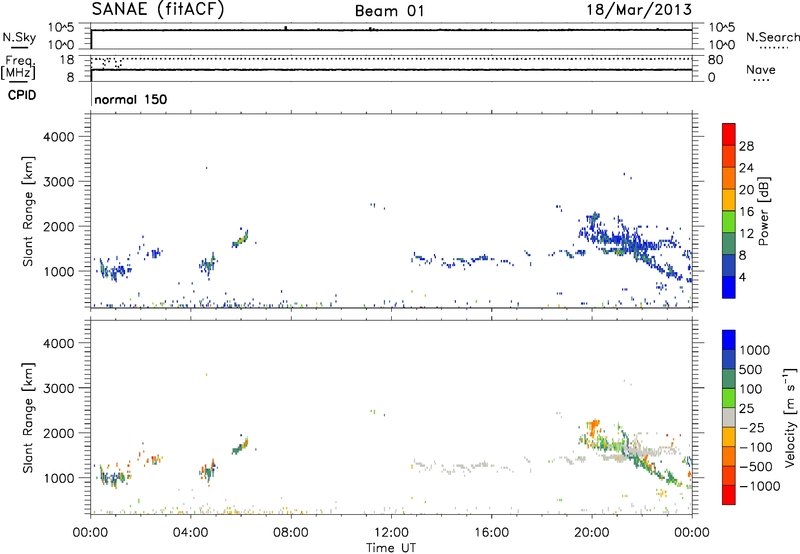Screen dimensions: 800x554
Task: Click the Nave legend label
Action: 761,69
